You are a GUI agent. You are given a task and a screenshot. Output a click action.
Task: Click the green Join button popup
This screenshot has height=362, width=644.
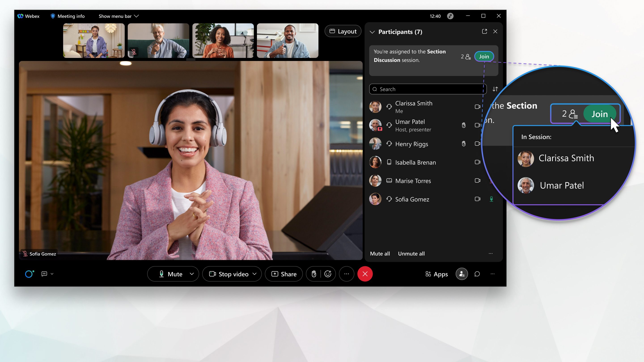coord(599,114)
